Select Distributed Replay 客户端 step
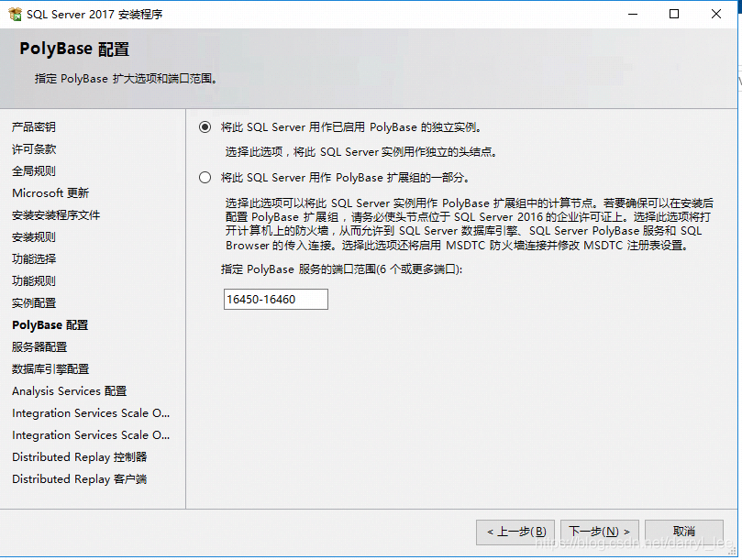 pyautogui.click(x=80, y=479)
